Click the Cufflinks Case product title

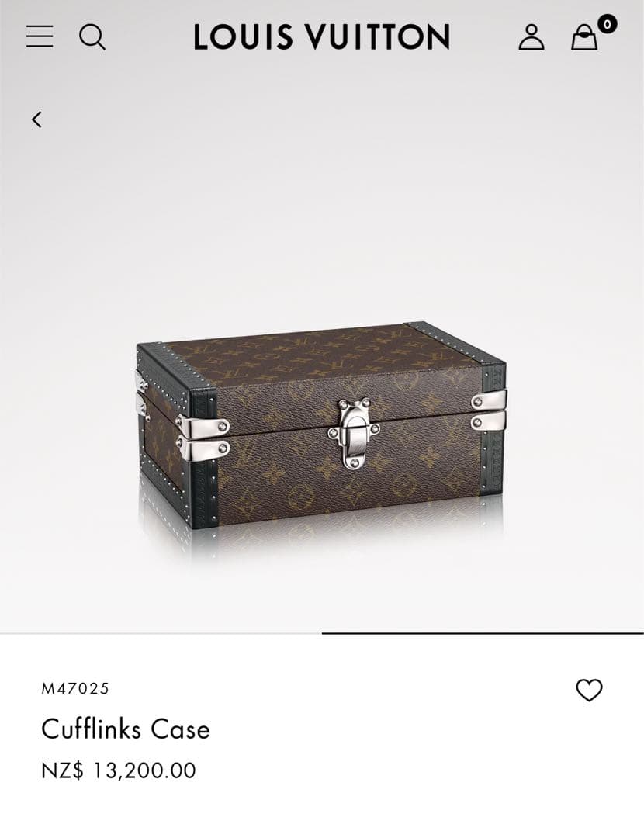[x=126, y=729]
